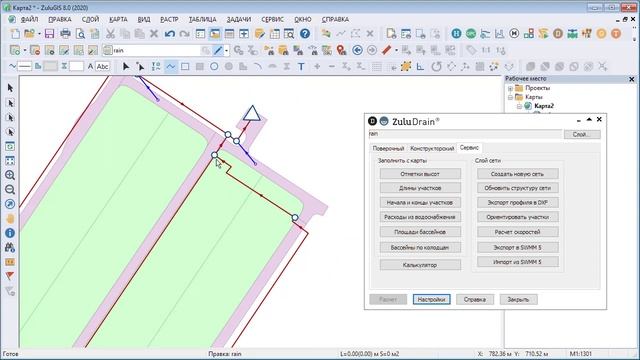The image size is (640, 360).
Task: Click the orange T module icon
Action: coord(616,34)
